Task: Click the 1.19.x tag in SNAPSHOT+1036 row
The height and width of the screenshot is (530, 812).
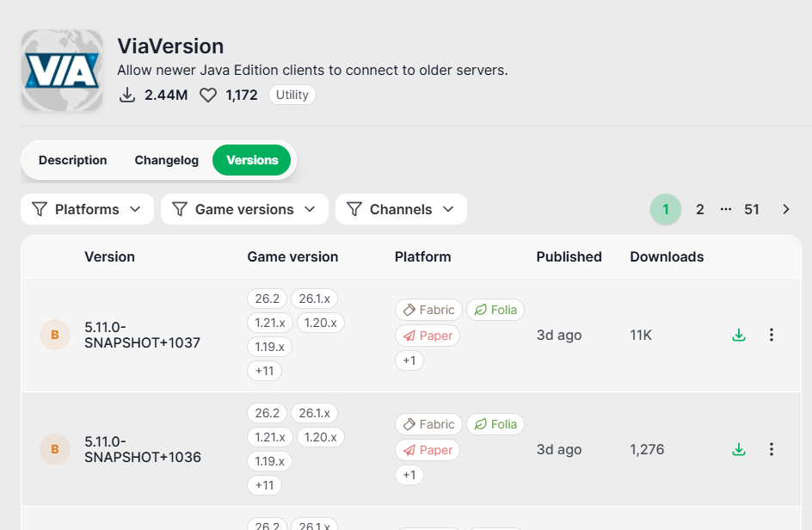Action: (269, 461)
